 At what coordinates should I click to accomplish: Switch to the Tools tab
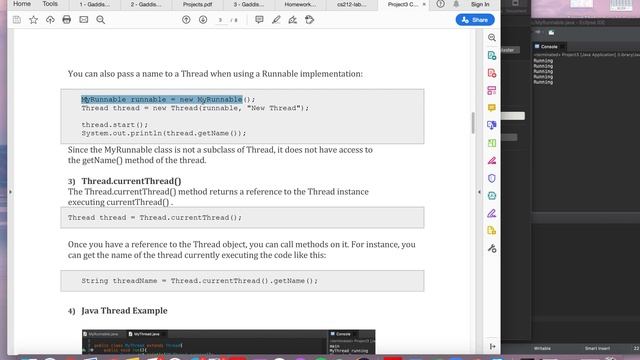click(50, 4)
